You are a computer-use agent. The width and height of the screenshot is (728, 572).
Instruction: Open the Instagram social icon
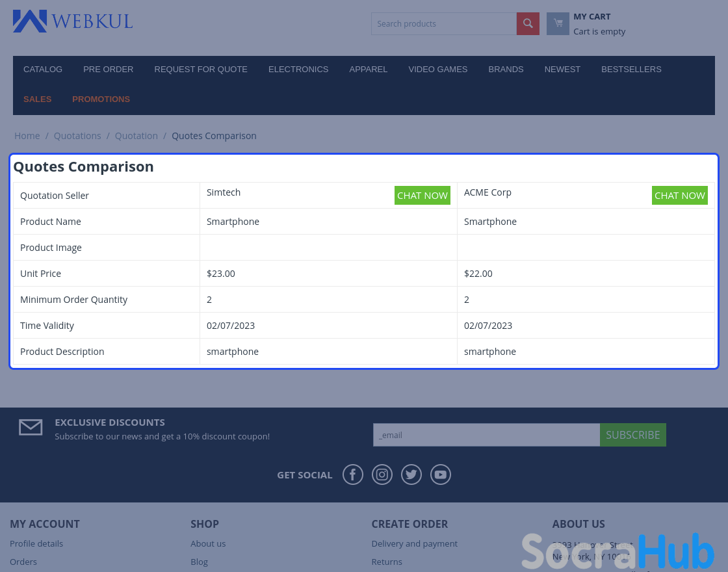(382, 474)
